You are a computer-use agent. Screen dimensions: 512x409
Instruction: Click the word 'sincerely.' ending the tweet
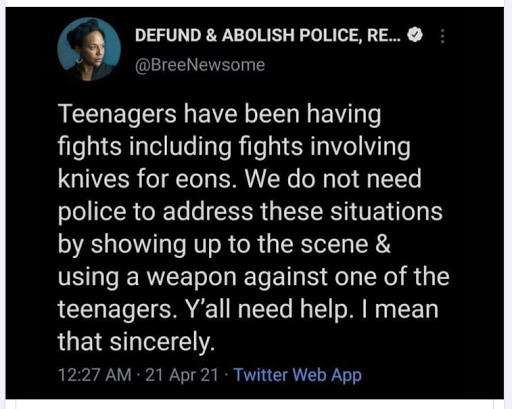click(162, 342)
